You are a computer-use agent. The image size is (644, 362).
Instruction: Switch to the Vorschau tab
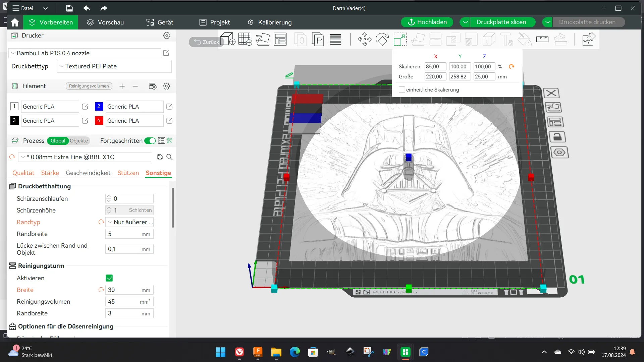point(105,22)
